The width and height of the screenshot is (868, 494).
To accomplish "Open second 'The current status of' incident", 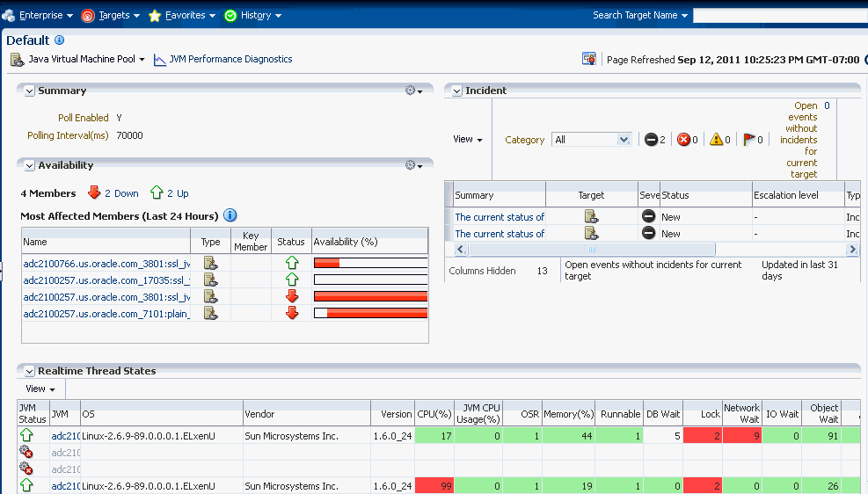I will (x=500, y=234).
